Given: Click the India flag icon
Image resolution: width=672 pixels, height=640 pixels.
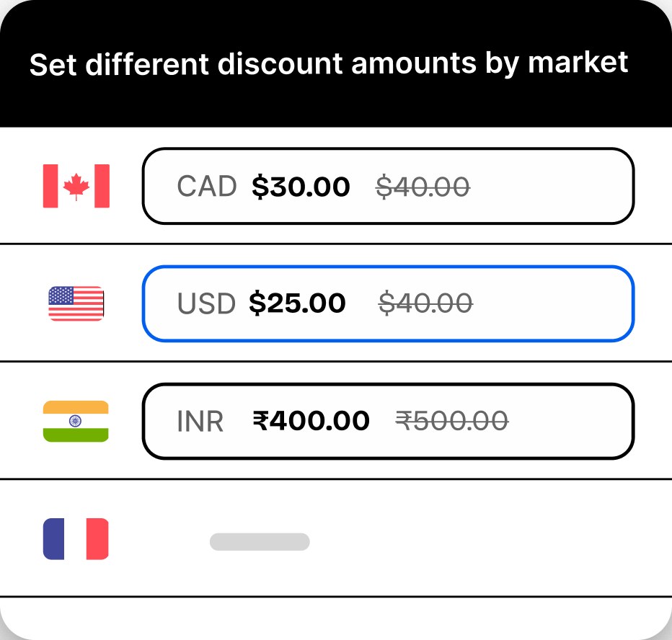Looking at the screenshot, I should 76,421.
